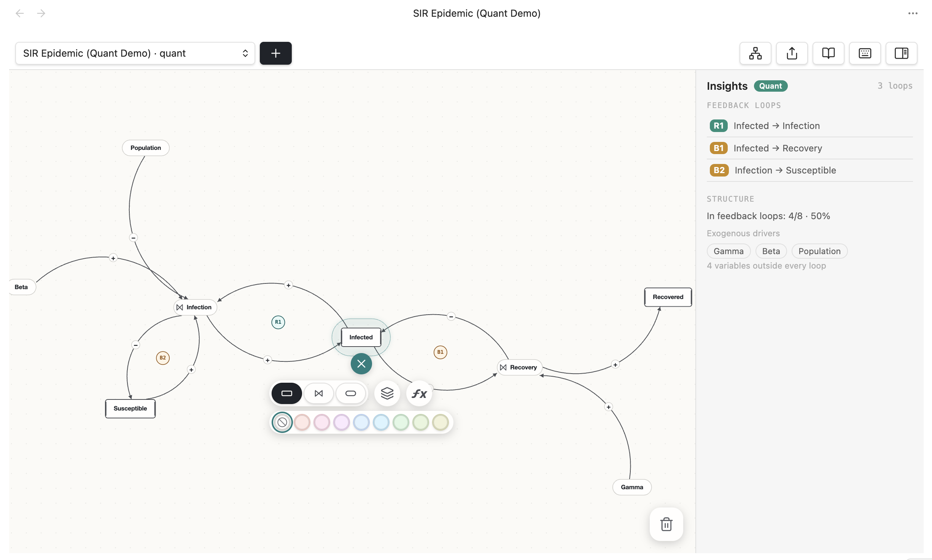Image resolution: width=932 pixels, height=560 pixels.
Task: Select the Population node on canvas
Action: (x=146, y=148)
